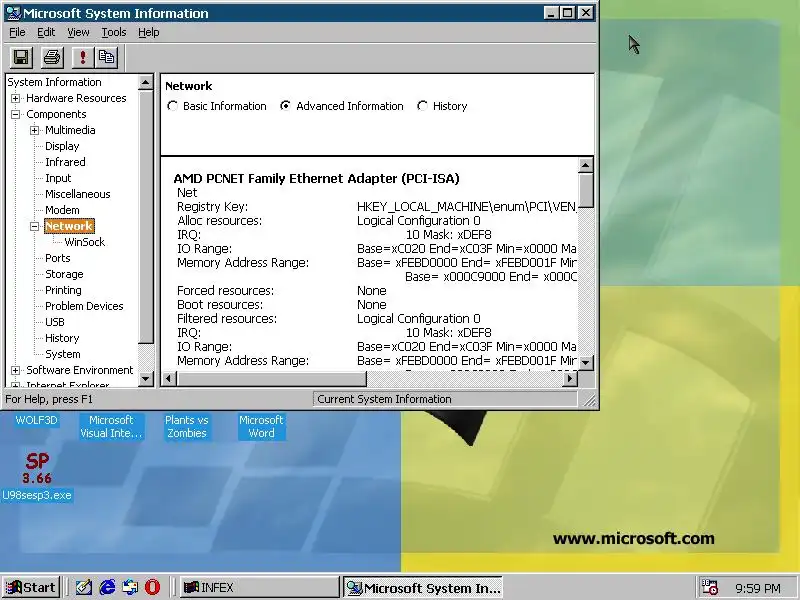
Task: Click the Outlook Express quick launch icon
Action: 130,587
